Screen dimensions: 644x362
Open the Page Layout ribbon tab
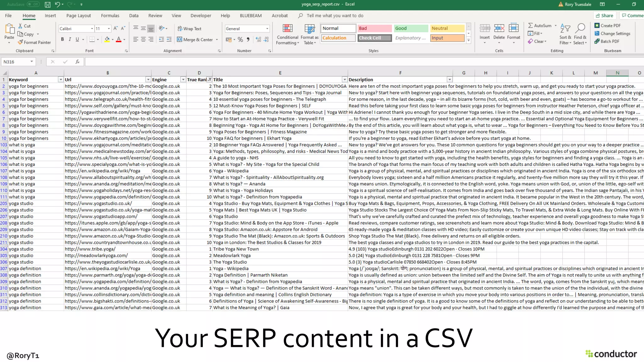[79, 15]
